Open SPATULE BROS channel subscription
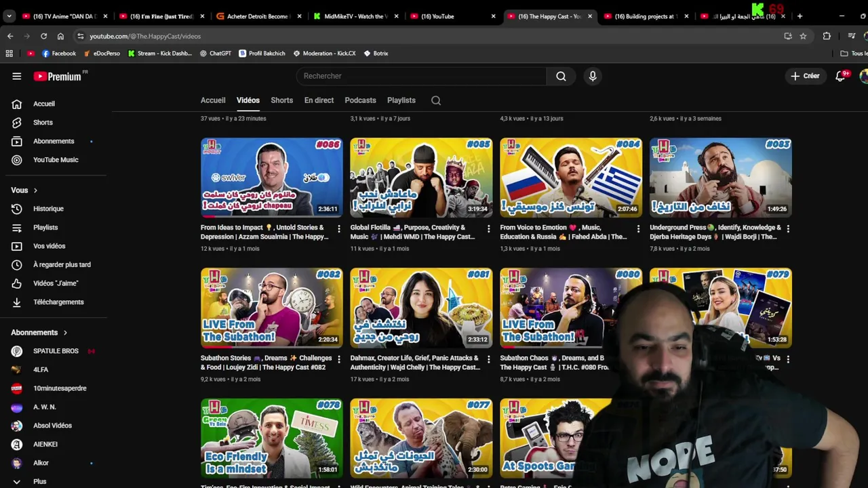 click(x=56, y=351)
